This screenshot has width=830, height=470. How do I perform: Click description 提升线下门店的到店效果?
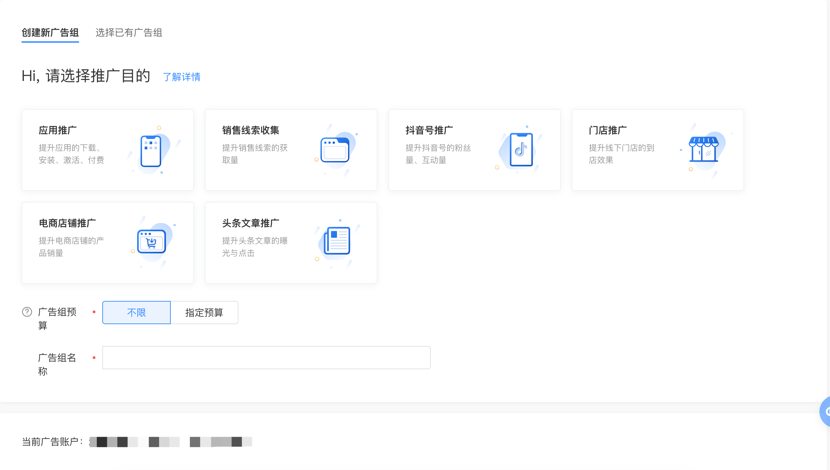pos(621,154)
